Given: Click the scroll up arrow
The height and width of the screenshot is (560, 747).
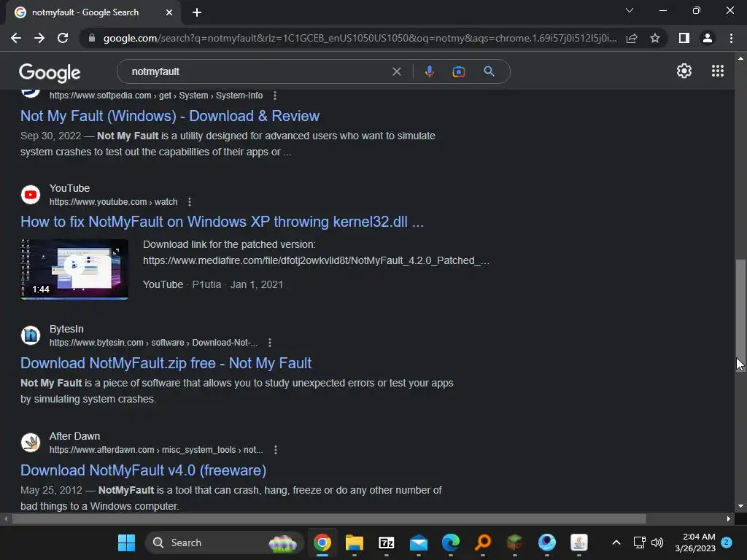Looking at the screenshot, I should click(740, 58).
